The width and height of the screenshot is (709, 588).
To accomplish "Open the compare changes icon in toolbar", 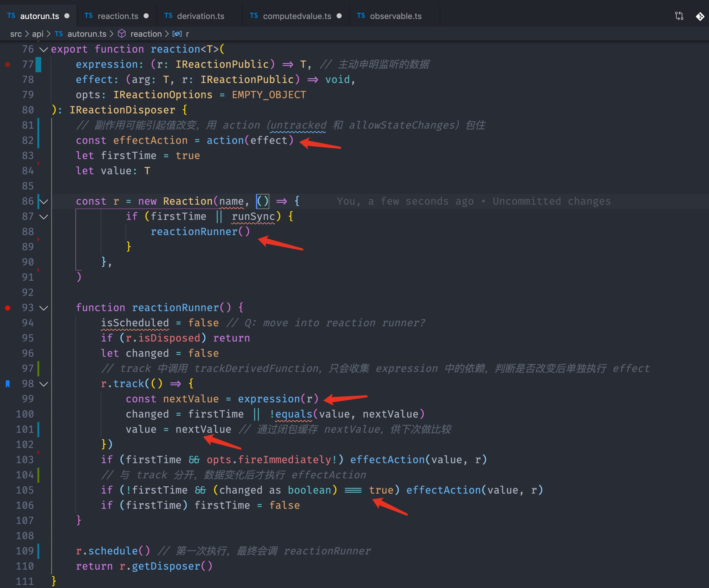I will [679, 16].
